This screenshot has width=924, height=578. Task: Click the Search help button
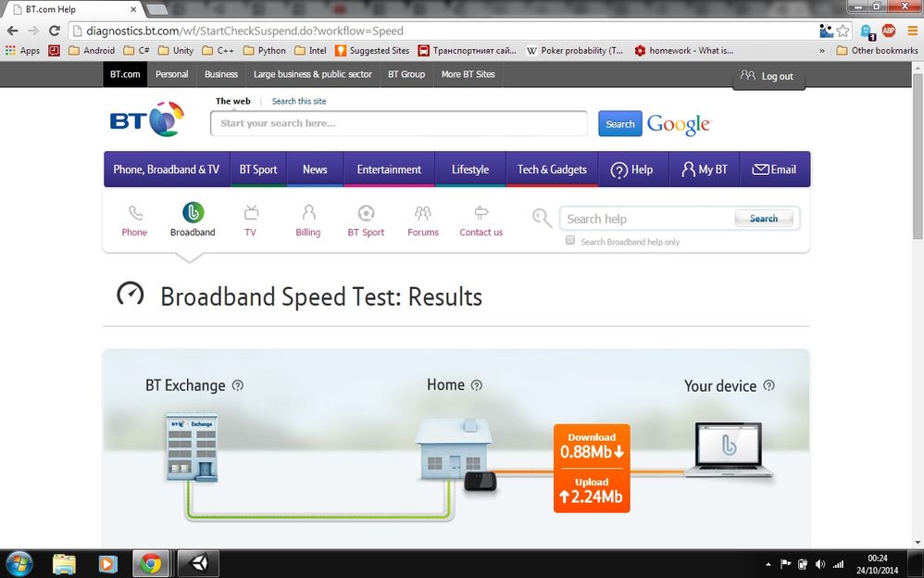pyautogui.click(x=764, y=219)
